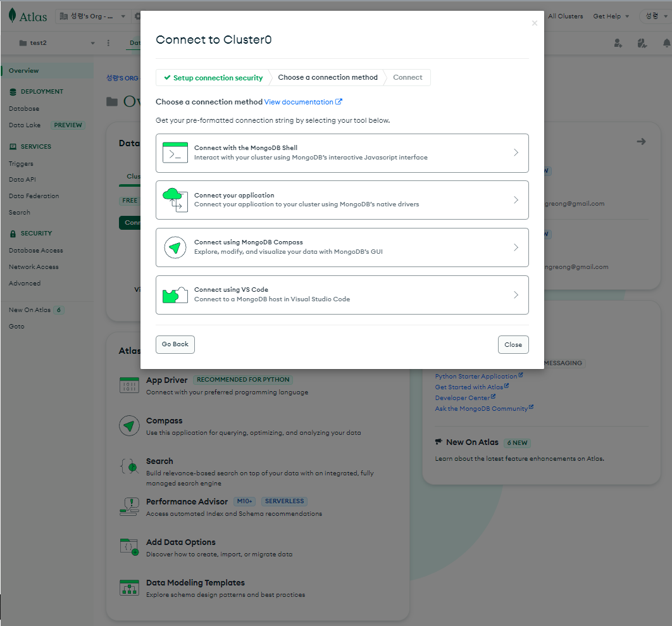
Task: Expand the Connect your application chevron
Action: [516, 200]
